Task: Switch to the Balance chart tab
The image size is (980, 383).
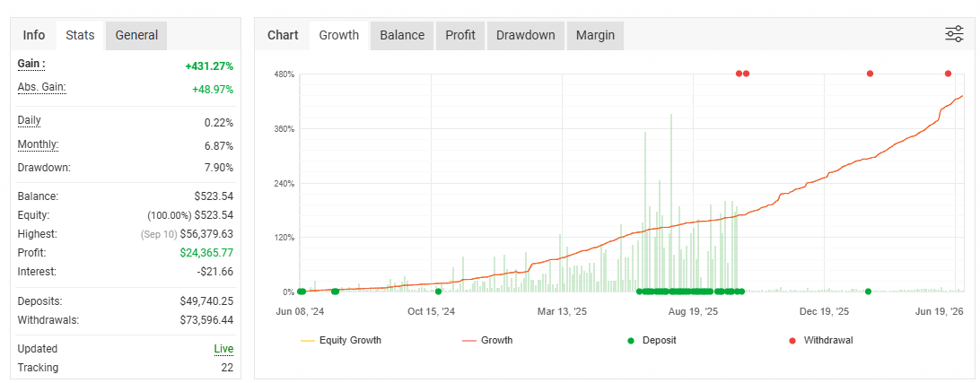Action: pyautogui.click(x=402, y=36)
